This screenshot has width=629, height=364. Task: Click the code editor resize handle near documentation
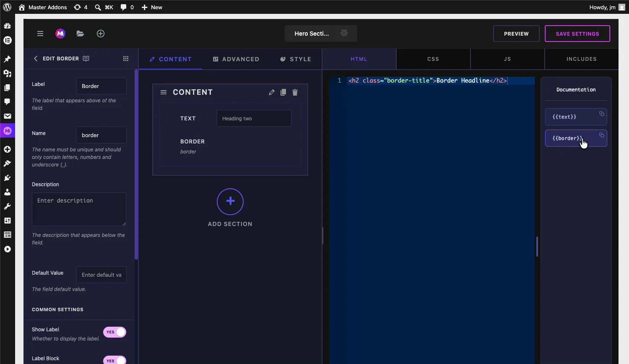(537, 247)
